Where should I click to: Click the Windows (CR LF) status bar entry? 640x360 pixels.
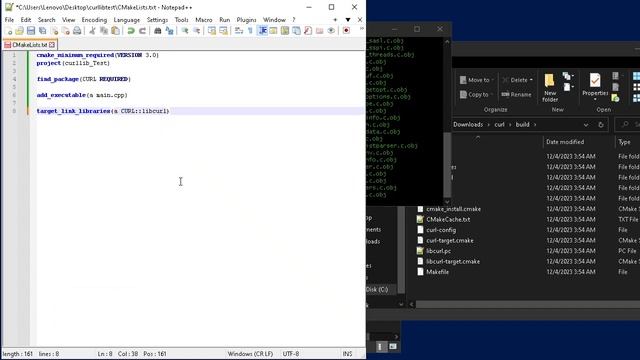(x=250, y=354)
